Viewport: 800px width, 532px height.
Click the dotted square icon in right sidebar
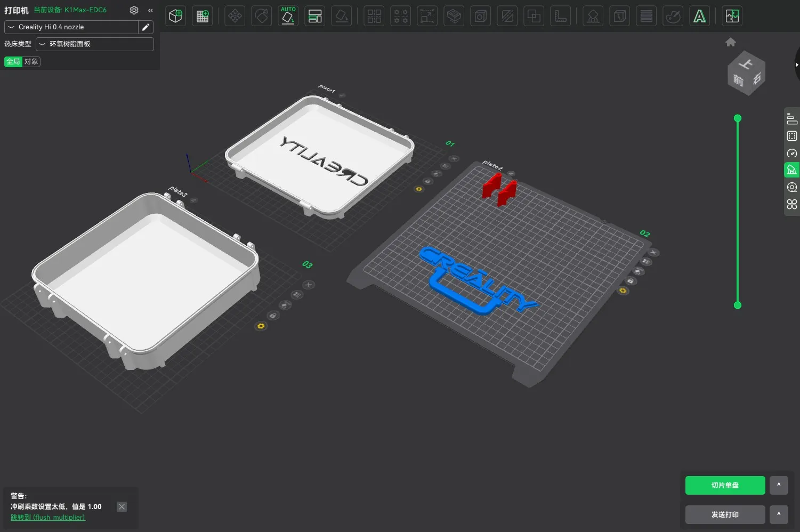point(792,136)
